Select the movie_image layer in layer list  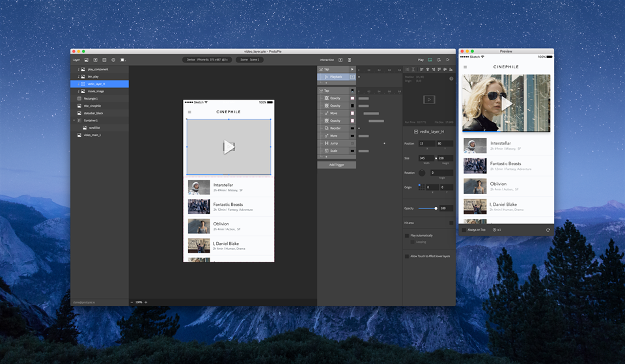pos(96,91)
